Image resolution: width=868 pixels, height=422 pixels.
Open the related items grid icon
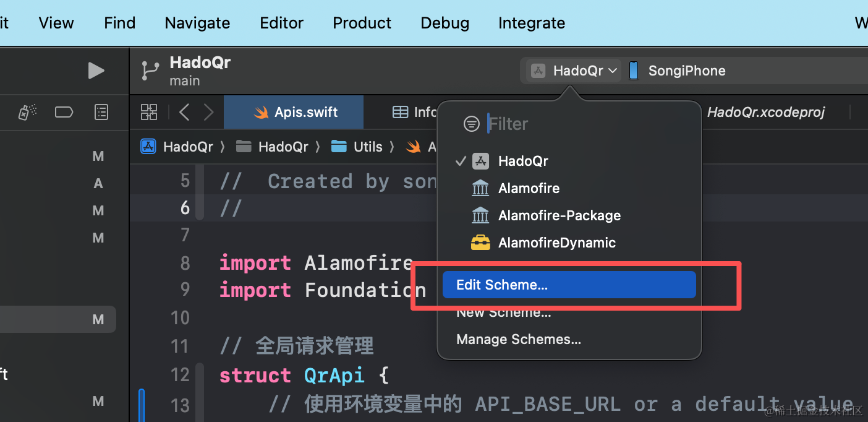tap(149, 112)
